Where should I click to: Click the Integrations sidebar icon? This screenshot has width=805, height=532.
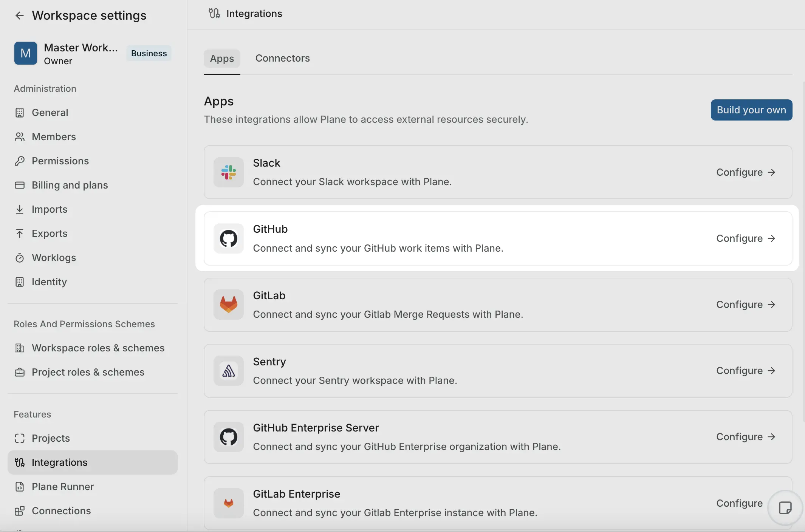20,462
